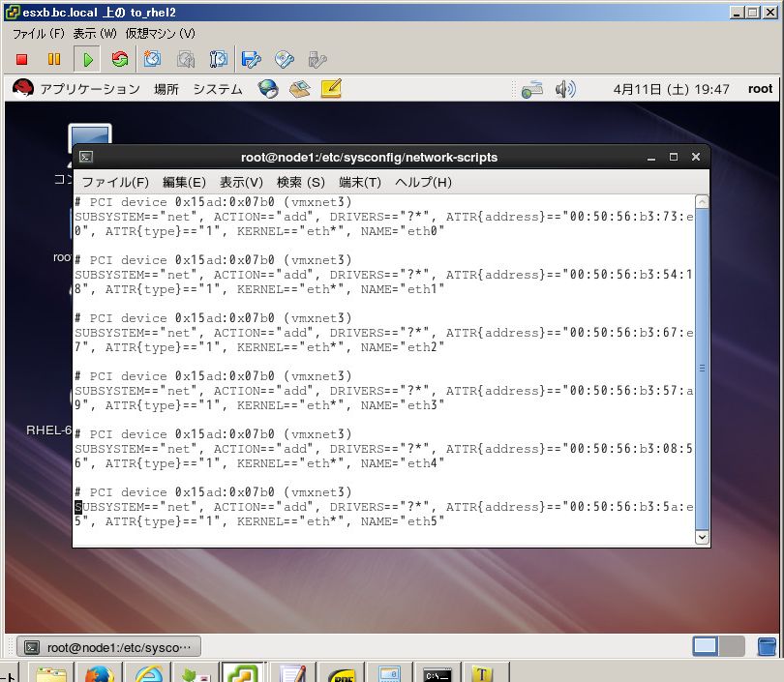Click the root@node1:/etc/sysco… taskbar button
This screenshot has width=784, height=682.
[109, 647]
